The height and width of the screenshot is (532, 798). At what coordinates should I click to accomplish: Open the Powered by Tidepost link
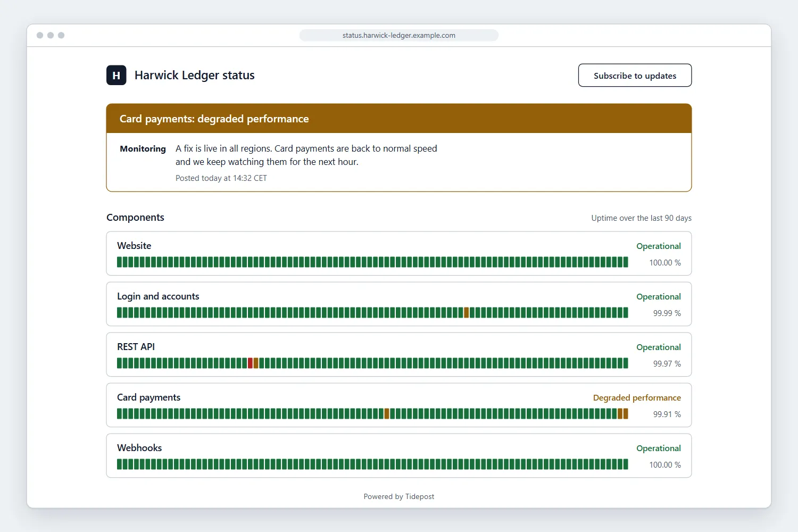tap(399, 496)
